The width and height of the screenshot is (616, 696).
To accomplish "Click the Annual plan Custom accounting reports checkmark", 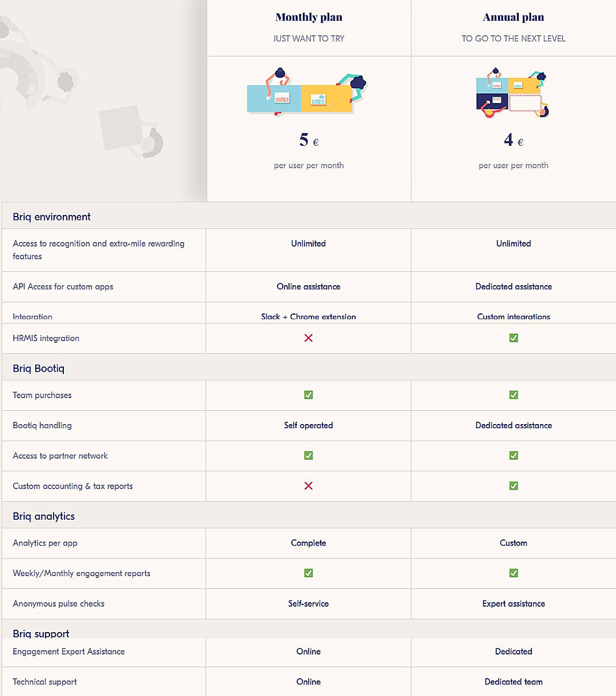I will [513, 486].
